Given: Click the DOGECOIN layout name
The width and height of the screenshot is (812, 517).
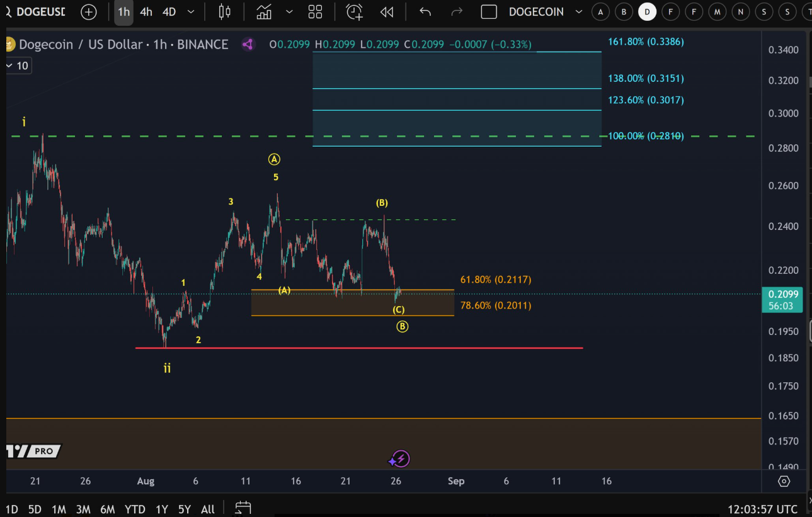Looking at the screenshot, I should click(x=536, y=12).
